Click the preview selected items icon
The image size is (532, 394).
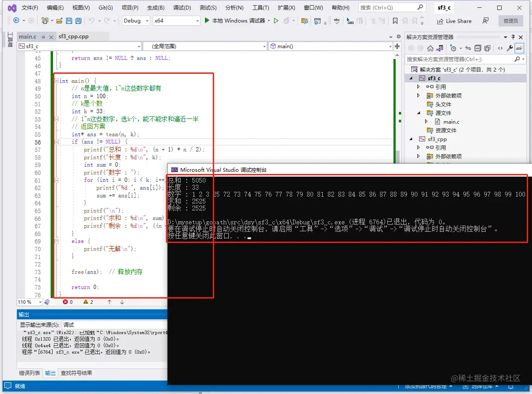(x=520, y=48)
